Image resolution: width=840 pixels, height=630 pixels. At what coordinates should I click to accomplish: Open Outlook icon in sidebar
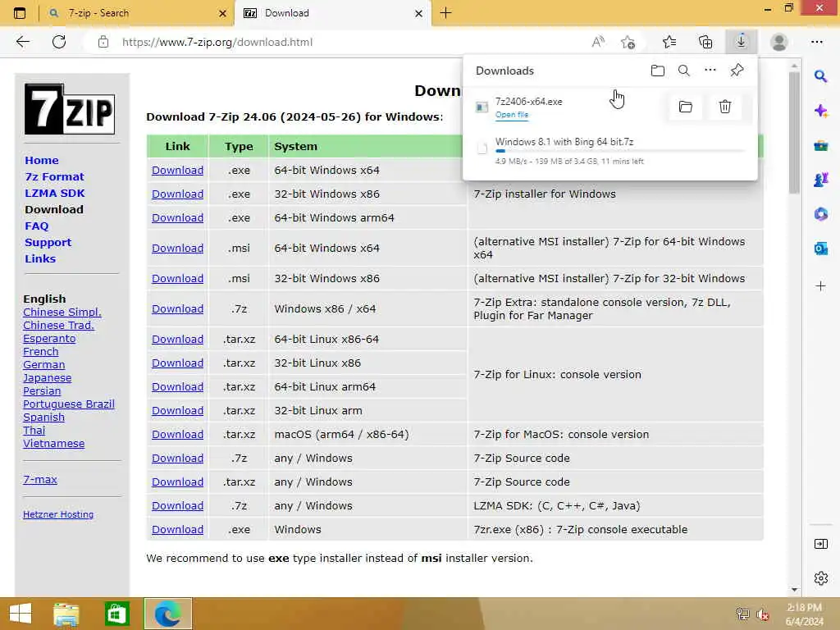click(x=820, y=249)
